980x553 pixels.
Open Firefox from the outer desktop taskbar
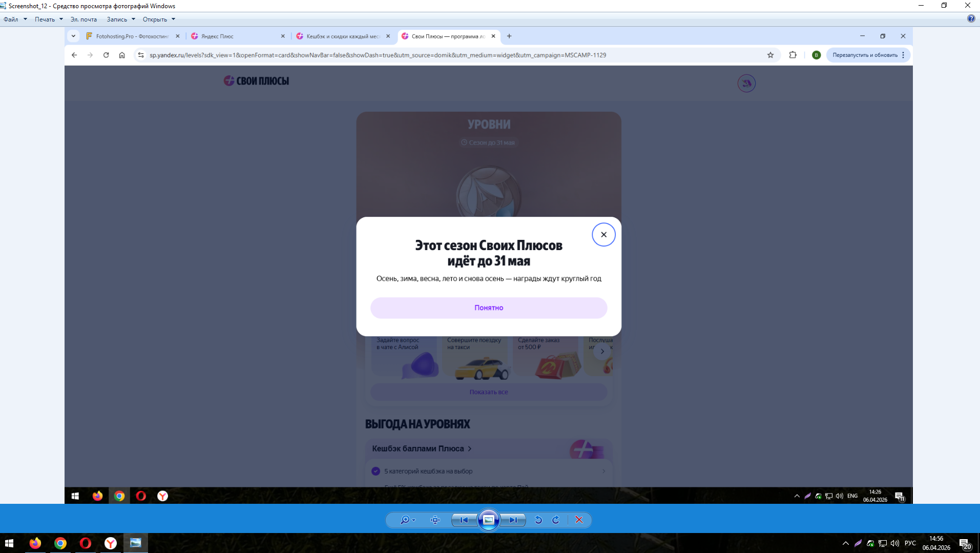click(x=35, y=543)
